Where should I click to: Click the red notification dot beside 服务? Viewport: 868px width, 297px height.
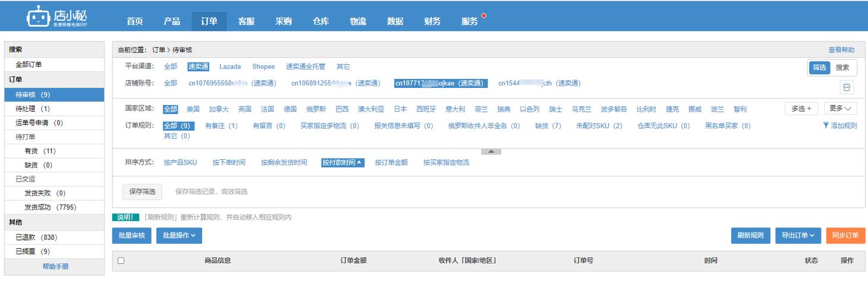[484, 15]
